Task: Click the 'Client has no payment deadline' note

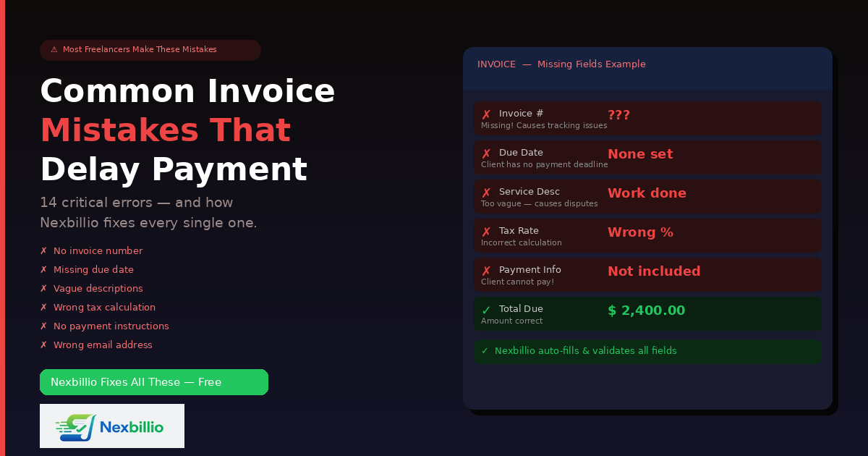Action: coord(545,165)
